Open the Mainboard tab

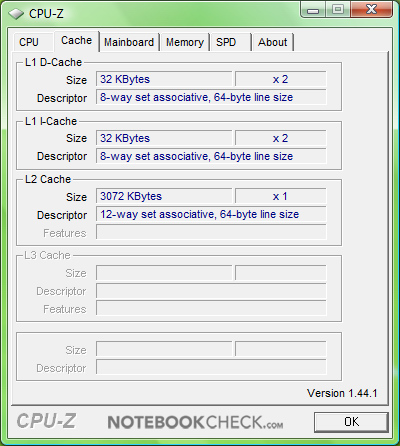click(129, 42)
